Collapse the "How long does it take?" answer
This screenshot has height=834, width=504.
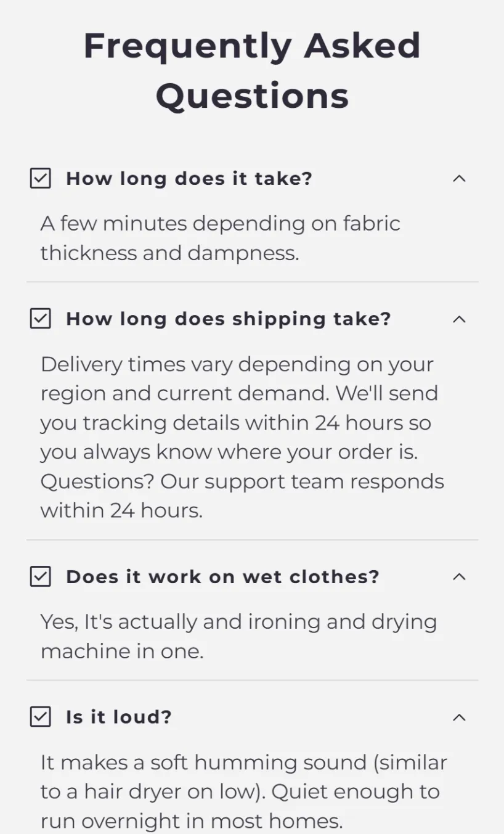(459, 179)
